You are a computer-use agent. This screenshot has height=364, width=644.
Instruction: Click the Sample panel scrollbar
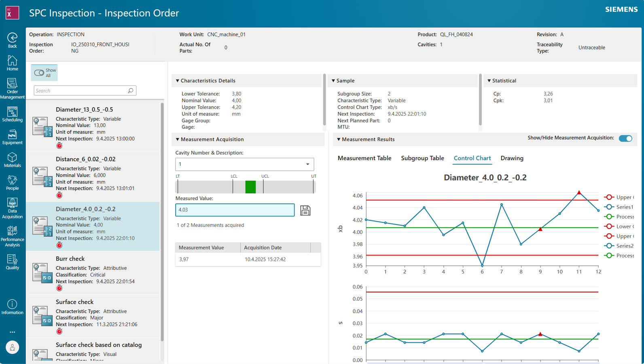point(480,100)
